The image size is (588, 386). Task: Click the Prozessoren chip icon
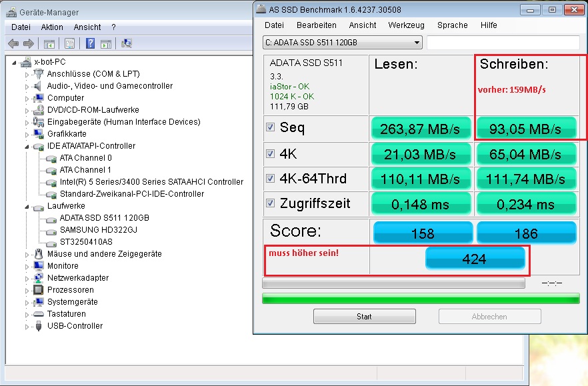38,290
